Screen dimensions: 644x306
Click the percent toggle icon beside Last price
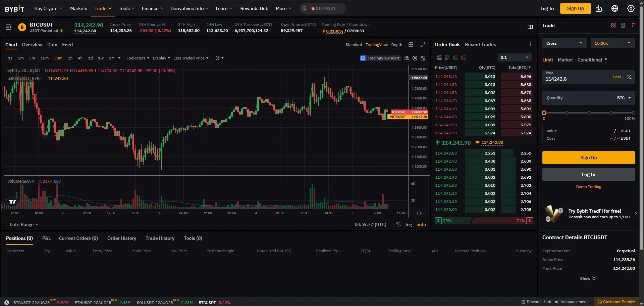[x=629, y=77]
